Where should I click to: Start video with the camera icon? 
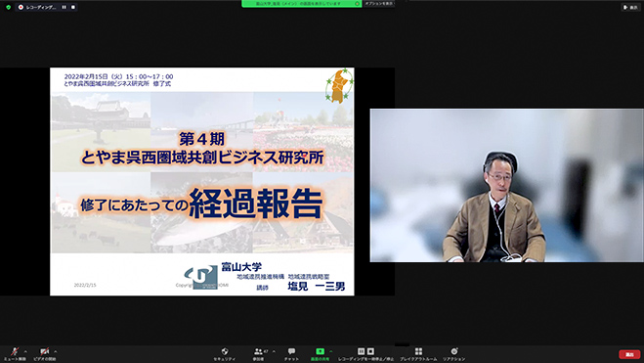pos(44,351)
